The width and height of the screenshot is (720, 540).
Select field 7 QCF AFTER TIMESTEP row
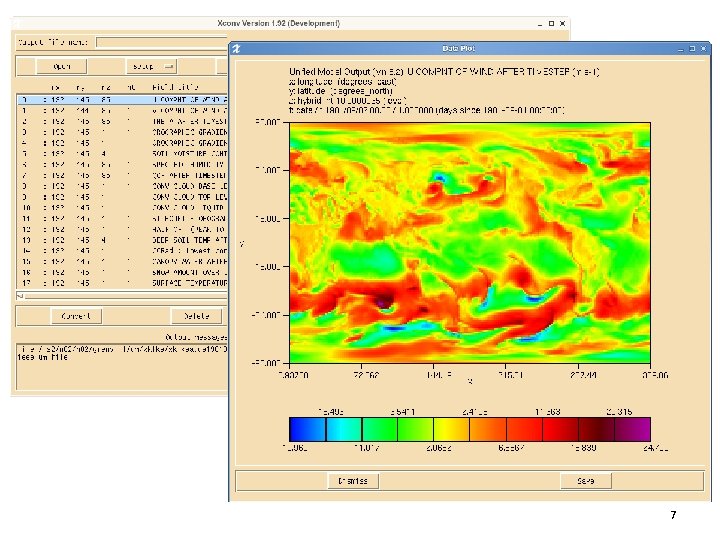point(123,175)
